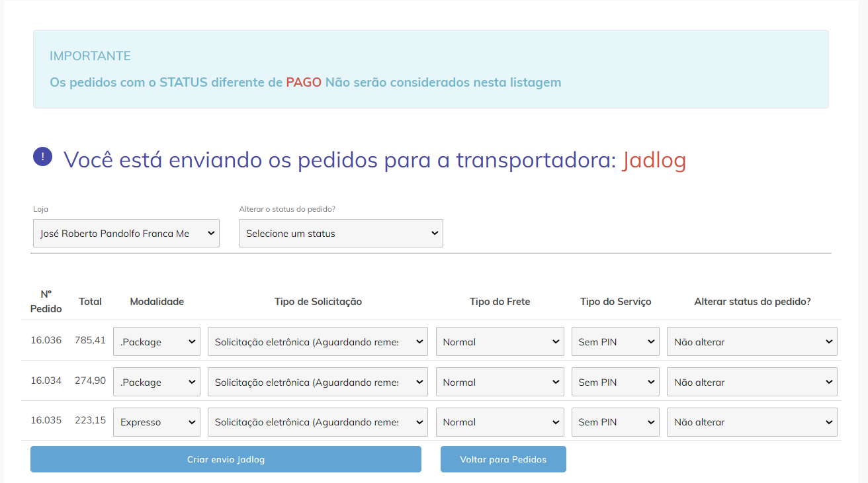Click the 'Voltar para Pedidos' button

[503, 459]
